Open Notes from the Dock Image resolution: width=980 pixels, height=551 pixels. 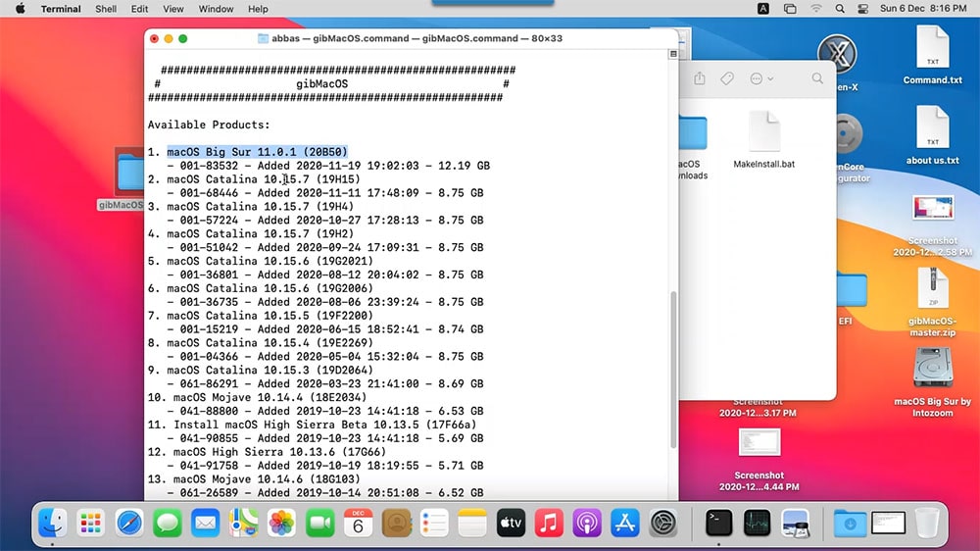(x=472, y=523)
